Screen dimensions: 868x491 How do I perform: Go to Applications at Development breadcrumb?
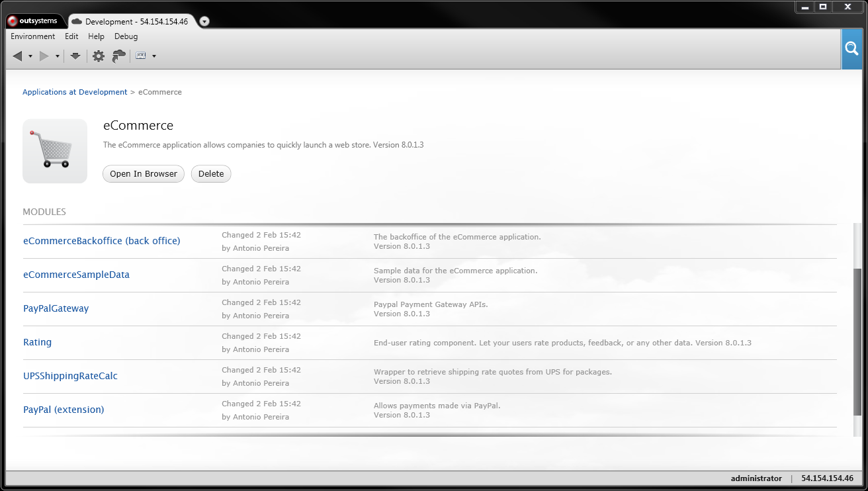click(75, 92)
